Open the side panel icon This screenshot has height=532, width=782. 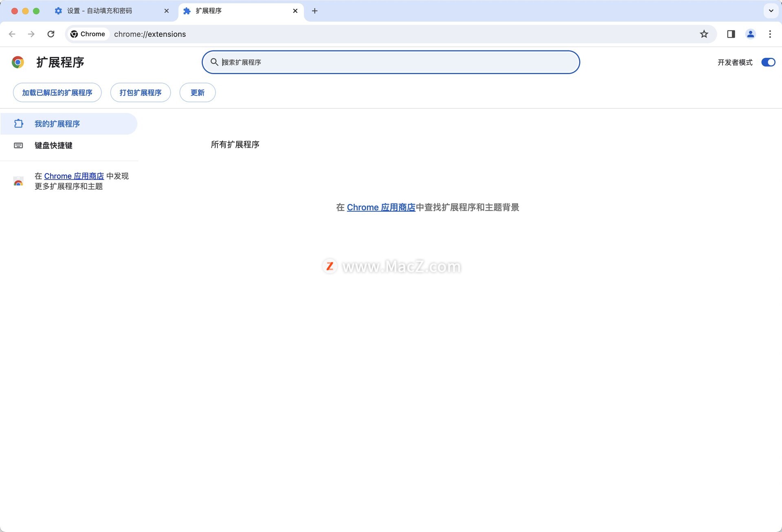pos(731,34)
